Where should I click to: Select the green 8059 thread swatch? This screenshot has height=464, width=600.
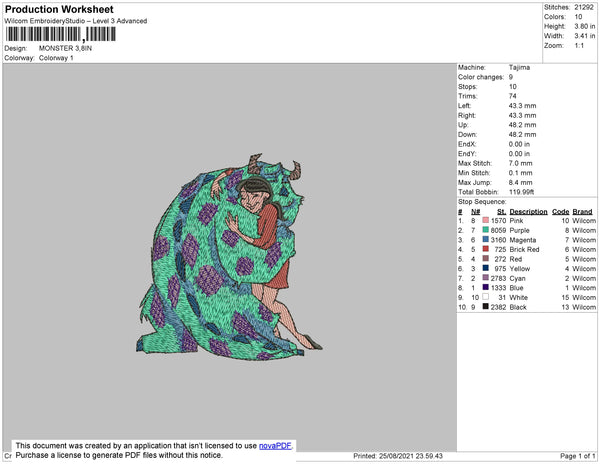(x=486, y=230)
